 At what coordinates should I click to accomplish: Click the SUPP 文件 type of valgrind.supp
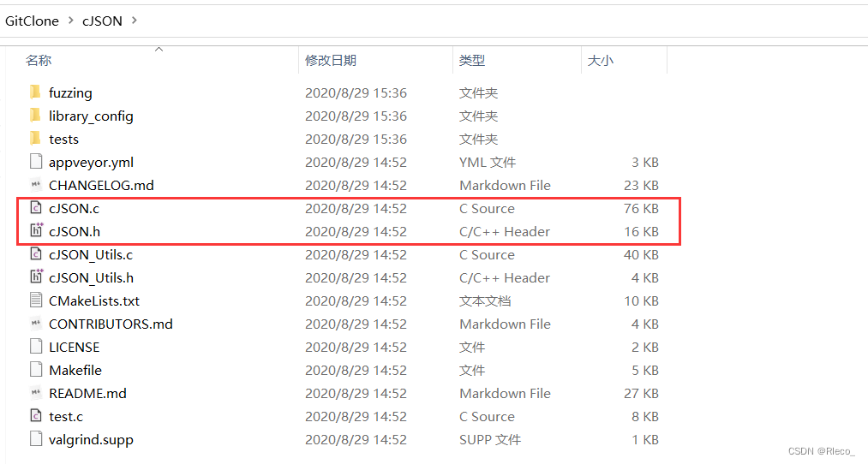click(x=490, y=440)
